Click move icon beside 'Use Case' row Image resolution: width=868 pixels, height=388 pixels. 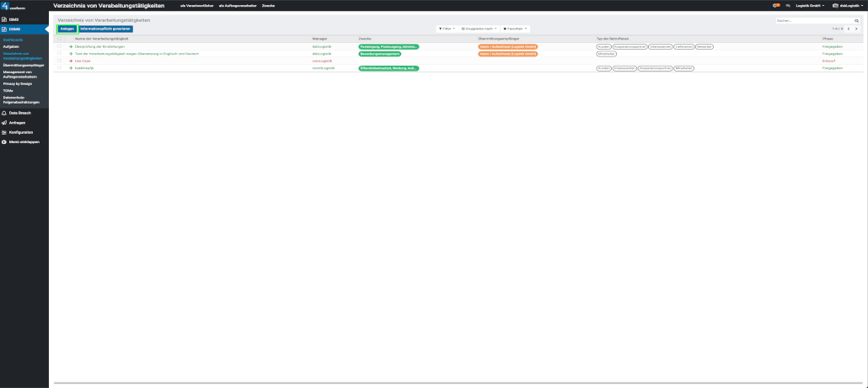(x=71, y=61)
